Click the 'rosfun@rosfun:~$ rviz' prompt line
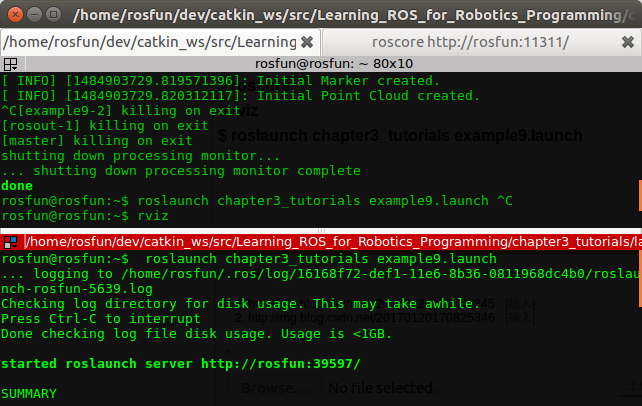This screenshot has height=406, width=642. [x=85, y=216]
